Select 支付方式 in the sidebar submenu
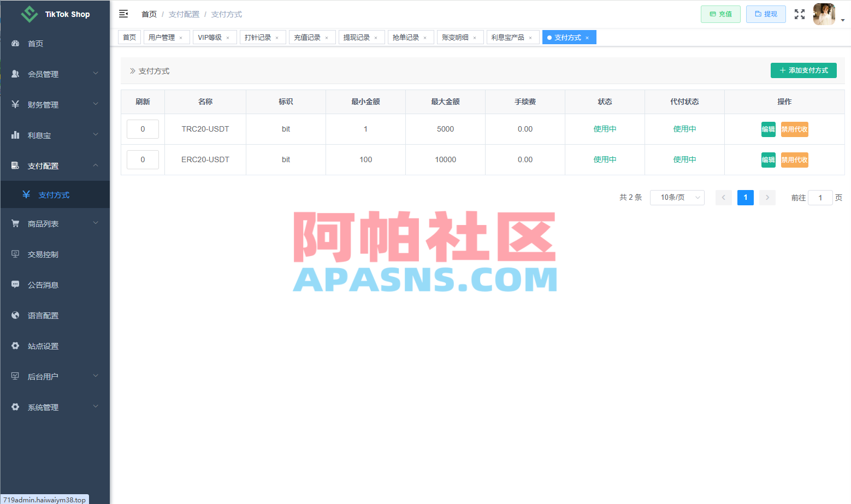This screenshot has height=504, width=851. pos(55,195)
